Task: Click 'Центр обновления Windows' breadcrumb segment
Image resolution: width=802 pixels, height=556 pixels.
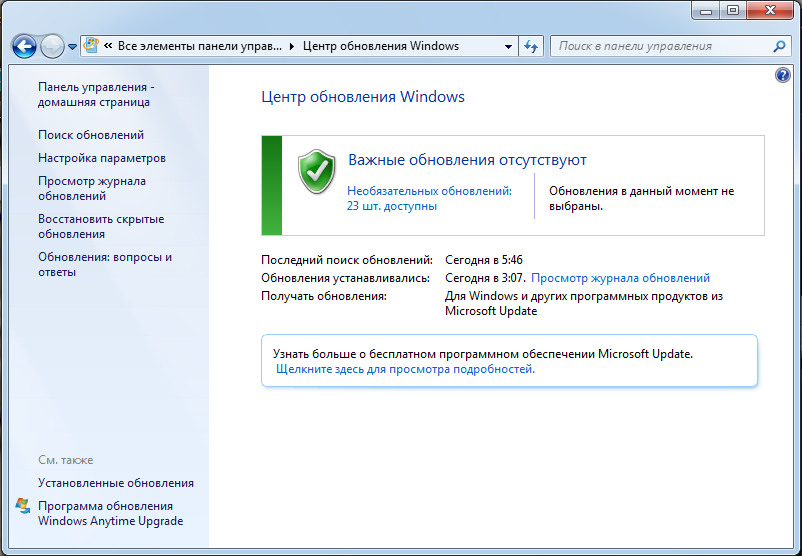Action: click(x=381, y=46)
